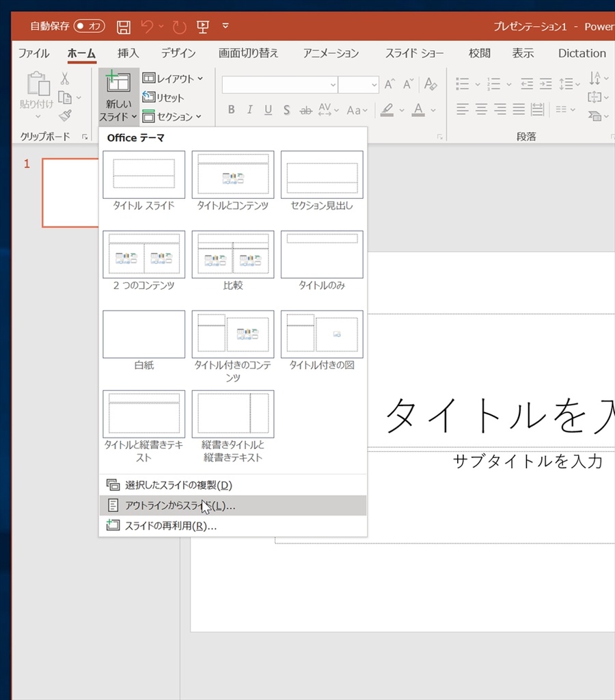Open the セクション (Section) dropdown
This screenshot has width=615, height=700.
pyautogui.click(x=172, y=116)
